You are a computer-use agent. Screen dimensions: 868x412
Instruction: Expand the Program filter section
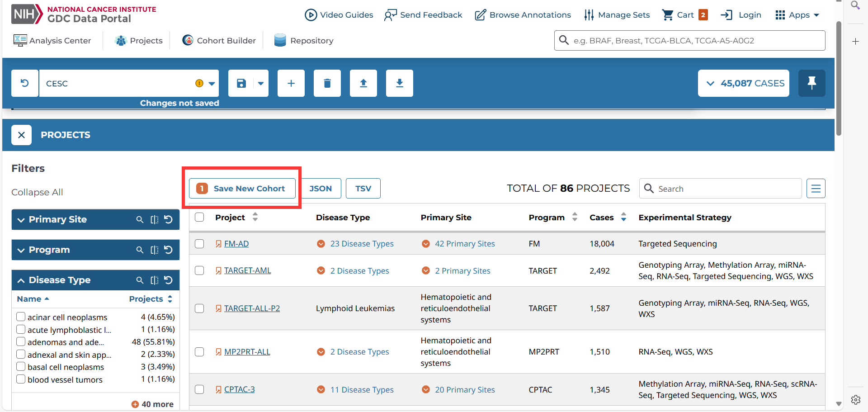pyautogui.click(x=21, y=250)
